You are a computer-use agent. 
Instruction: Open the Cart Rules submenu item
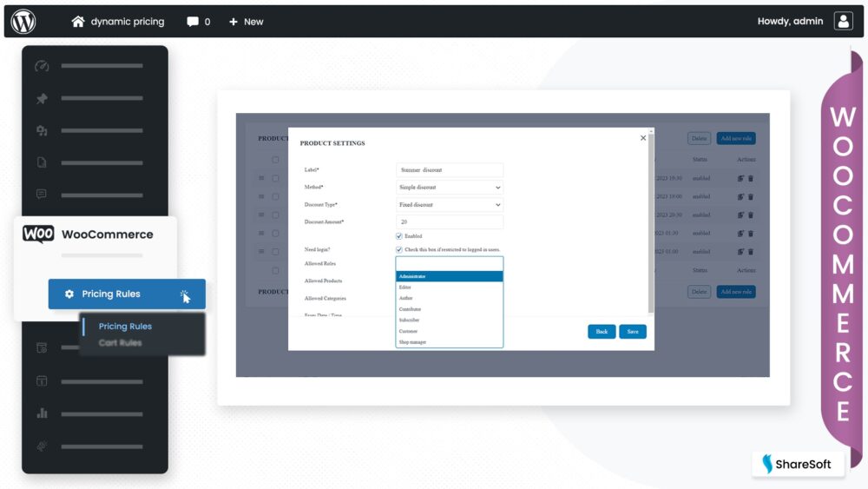(x=120, y=343)
